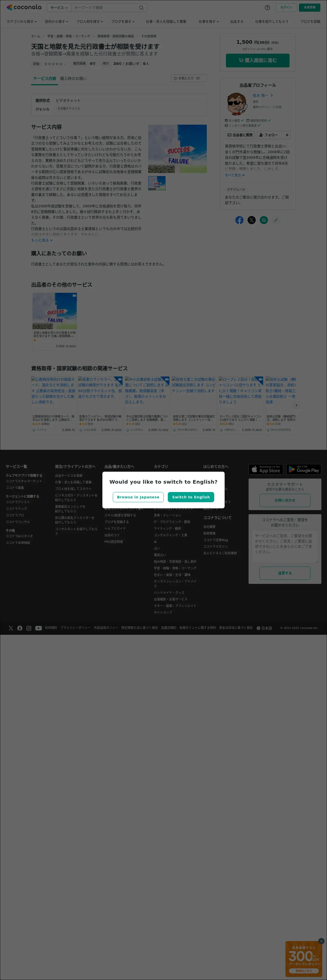Expand 仕事を探す menu
327x980 pixels.
tap(209, 22)
